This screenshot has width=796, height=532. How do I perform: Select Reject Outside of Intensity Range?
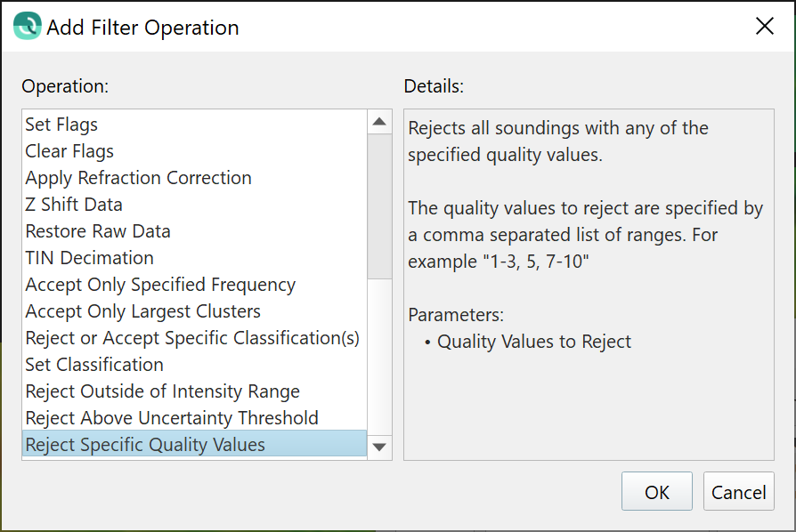coord(162,391)
